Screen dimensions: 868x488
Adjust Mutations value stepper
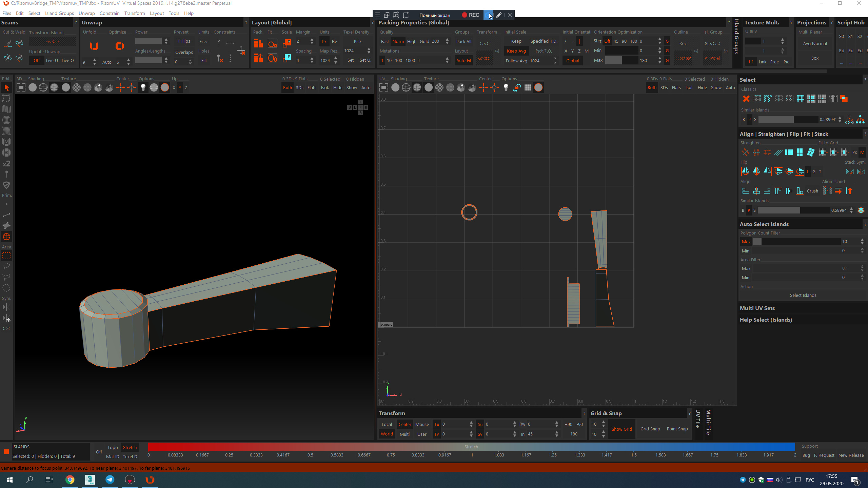447,61
